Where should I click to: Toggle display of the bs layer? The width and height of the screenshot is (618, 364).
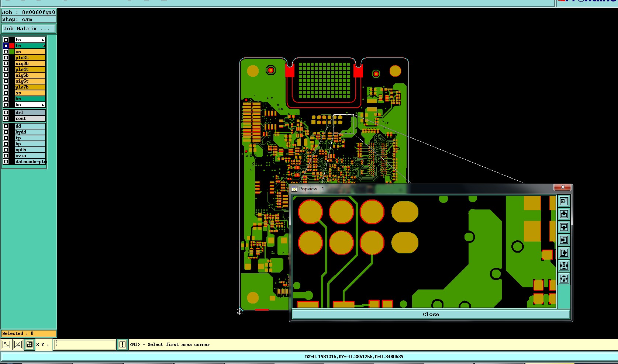6,99
